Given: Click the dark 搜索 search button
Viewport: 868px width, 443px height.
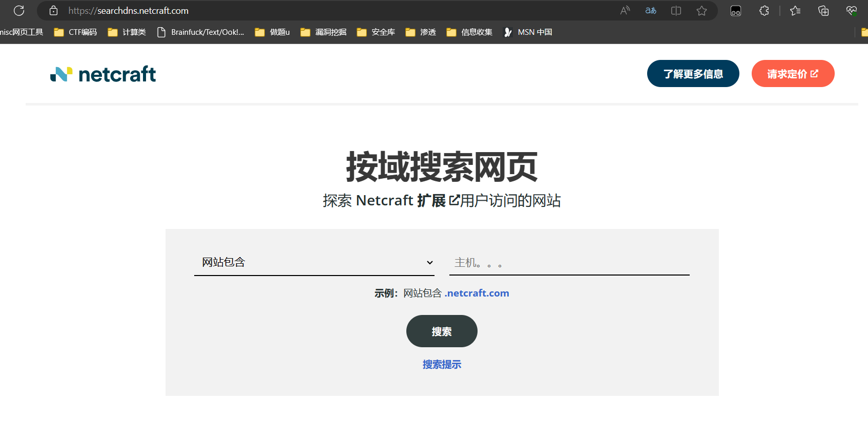Looking at the screenshot, I should (442, 331).
